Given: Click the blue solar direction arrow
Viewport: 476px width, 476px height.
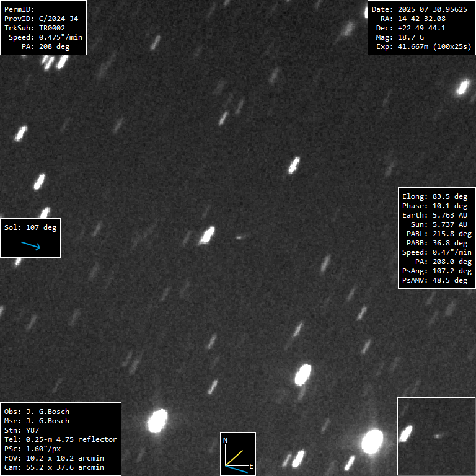Looking at the screenshot, I should click(30, 245).
